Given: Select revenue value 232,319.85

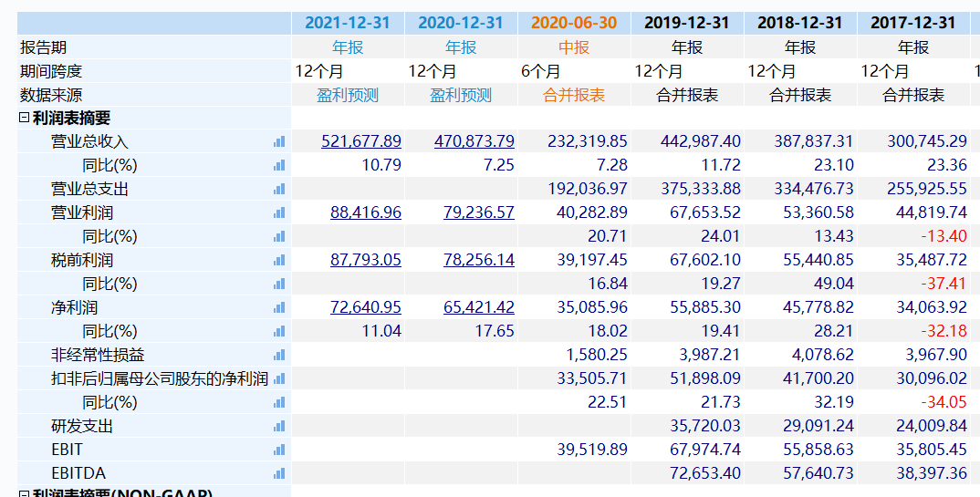Looking at the screenshot, I should (588, 141).
